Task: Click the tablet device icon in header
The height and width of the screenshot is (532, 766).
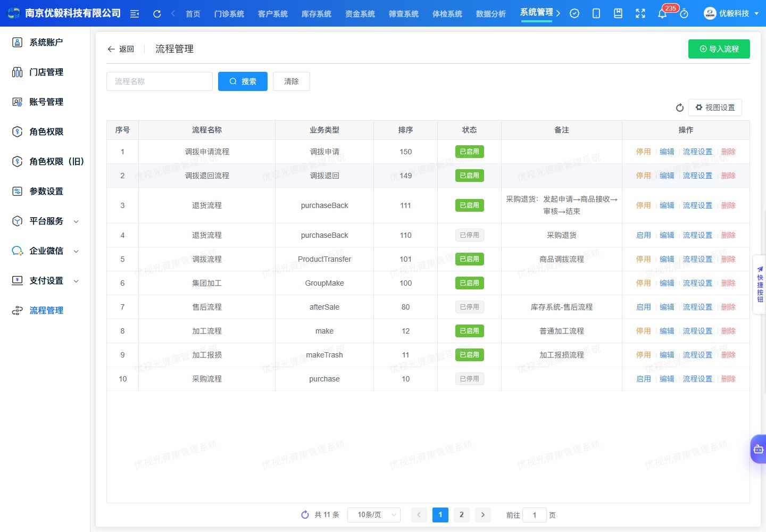Action: pyautogui.click(x=596, y=14)
